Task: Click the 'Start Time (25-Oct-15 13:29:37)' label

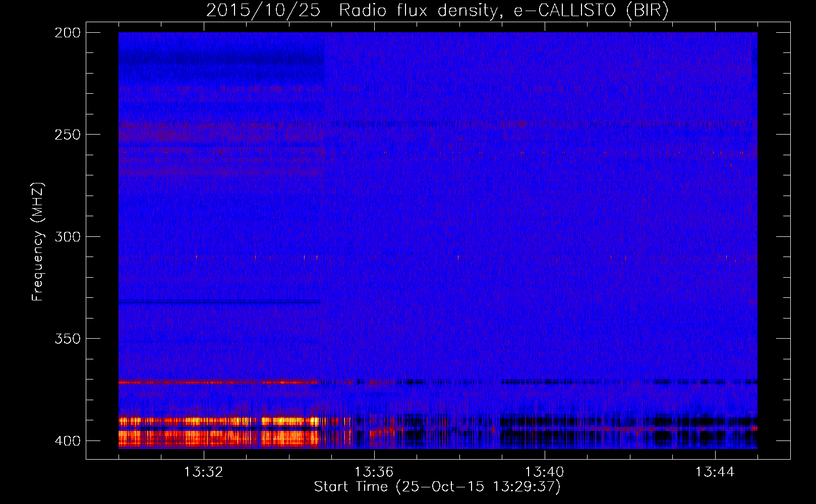Action: click(437, 486)
